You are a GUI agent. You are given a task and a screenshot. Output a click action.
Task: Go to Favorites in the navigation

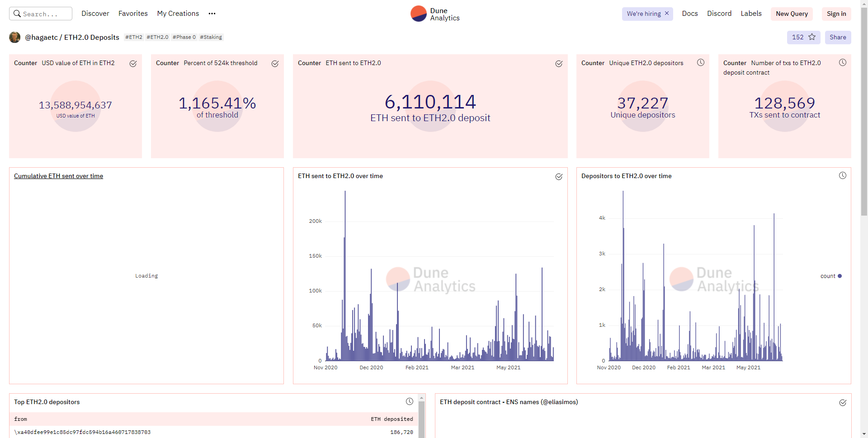coord(133,14)
